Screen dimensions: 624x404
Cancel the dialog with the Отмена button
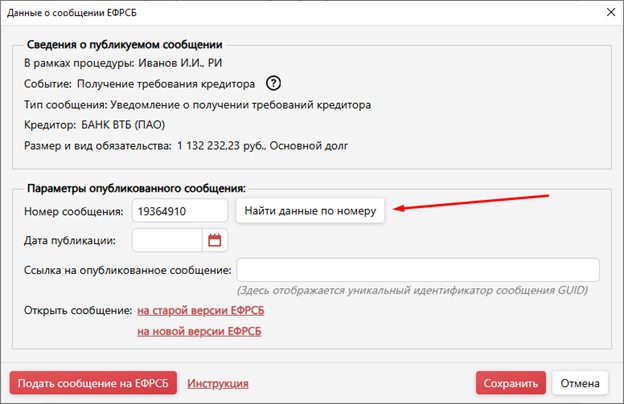[580, 383]
